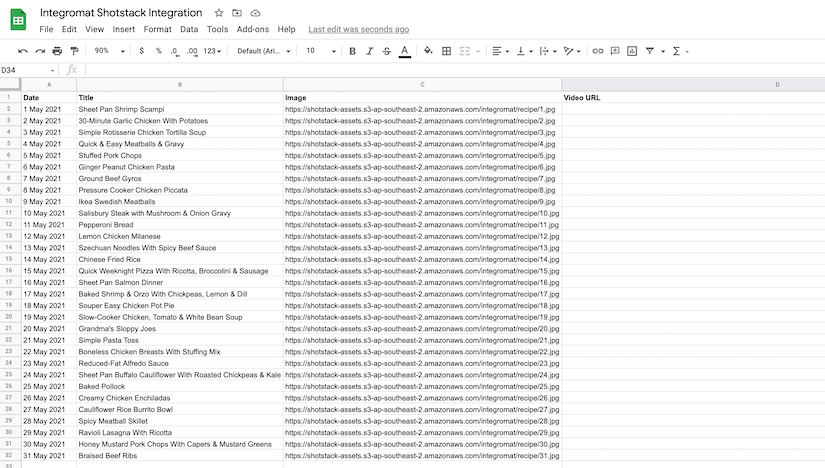Screen dimensions: 825x468
Task: Open 'Last edit was seconds ago' link
Action: (359, 29)
